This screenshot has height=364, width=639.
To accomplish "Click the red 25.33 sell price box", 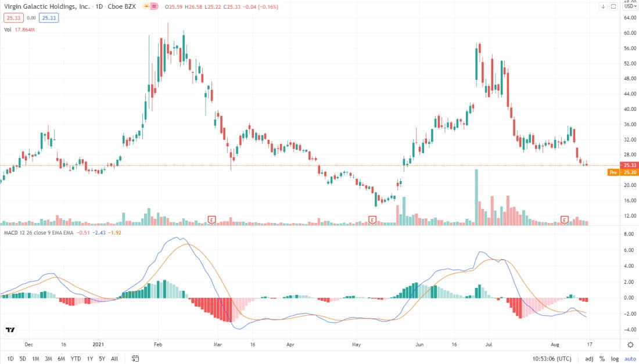I will (x=13, y=18).
